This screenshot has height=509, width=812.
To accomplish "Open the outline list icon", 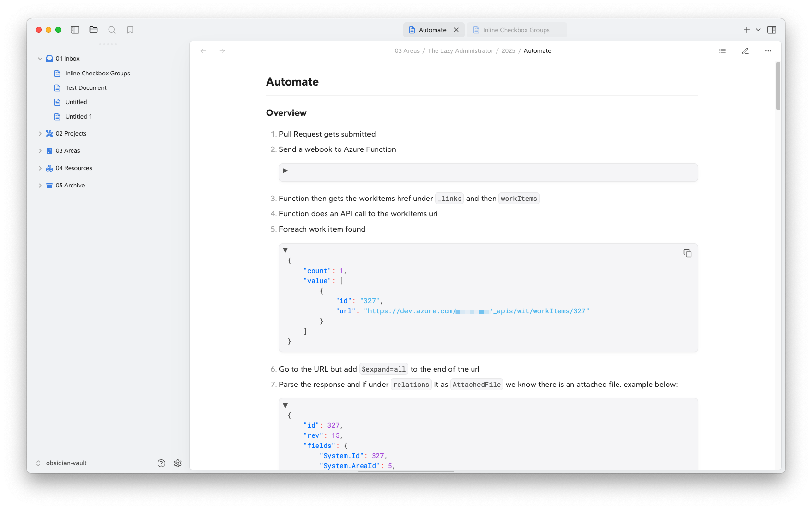I will [722, 50].
